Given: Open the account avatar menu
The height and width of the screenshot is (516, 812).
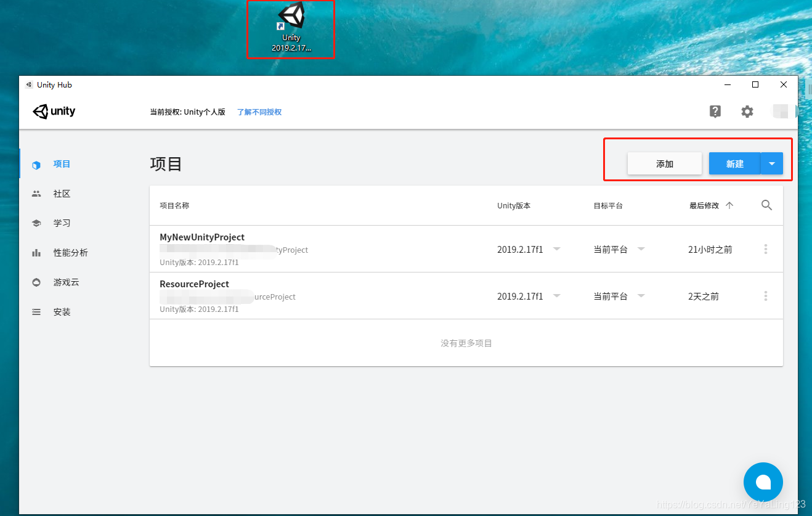Looking at the screenshot, I should pyautogui.click(x=780, y=112).
